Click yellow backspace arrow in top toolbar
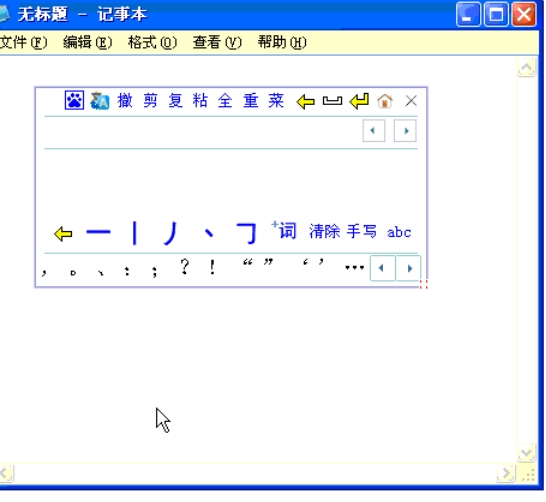This screenshot has height=502, width=546. click(305, 102)
